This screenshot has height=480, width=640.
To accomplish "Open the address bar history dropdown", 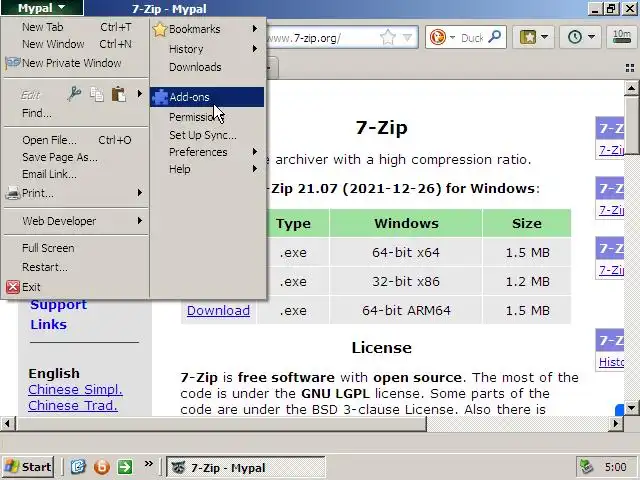I will point(407,38).
